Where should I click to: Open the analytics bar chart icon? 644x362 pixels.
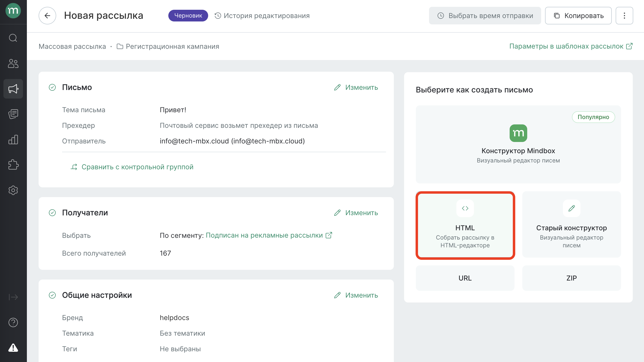[13, 140]
